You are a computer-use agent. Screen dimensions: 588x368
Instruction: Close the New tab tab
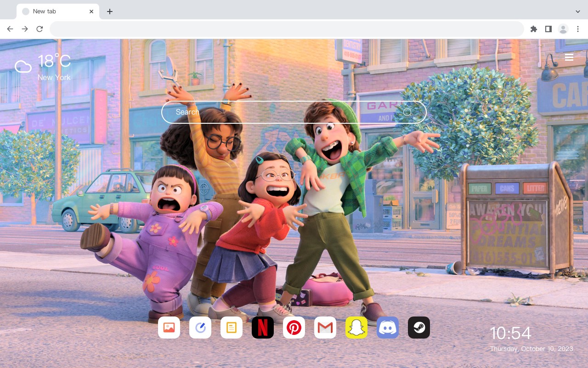pos(91,11)
